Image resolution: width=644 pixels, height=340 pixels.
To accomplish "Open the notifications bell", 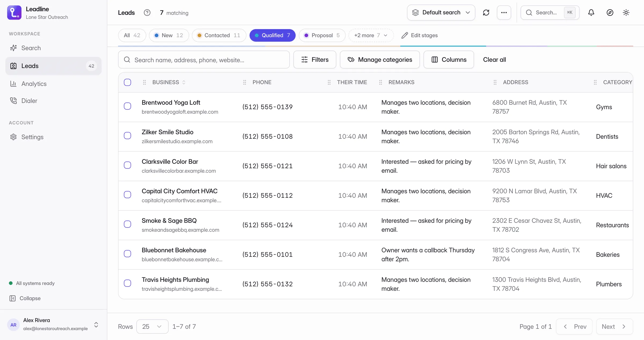I will (591, 13).
